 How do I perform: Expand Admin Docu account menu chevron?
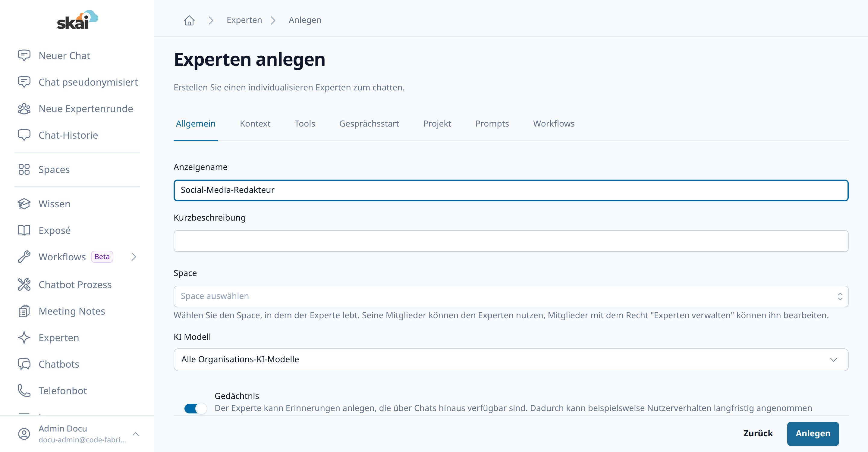(x=136, y=434)
